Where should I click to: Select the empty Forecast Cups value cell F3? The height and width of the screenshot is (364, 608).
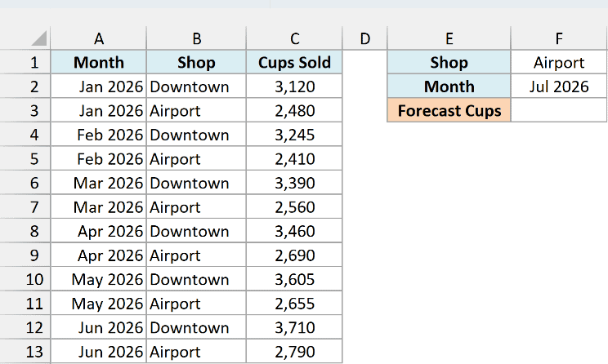559,110
